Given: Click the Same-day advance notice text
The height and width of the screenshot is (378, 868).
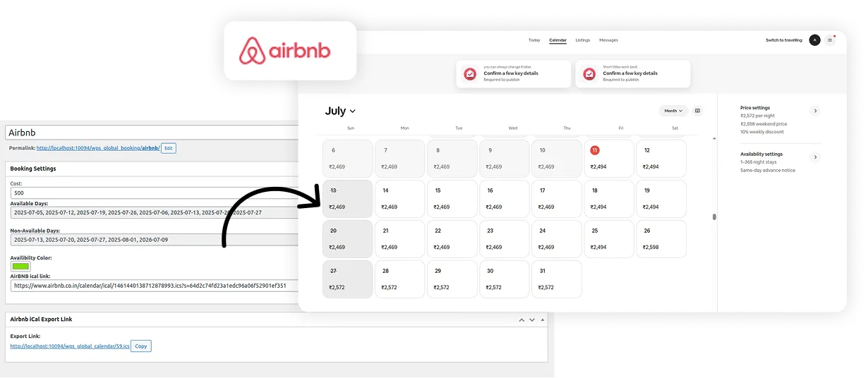Looking at the screenshot, I should tap(768, 170).
